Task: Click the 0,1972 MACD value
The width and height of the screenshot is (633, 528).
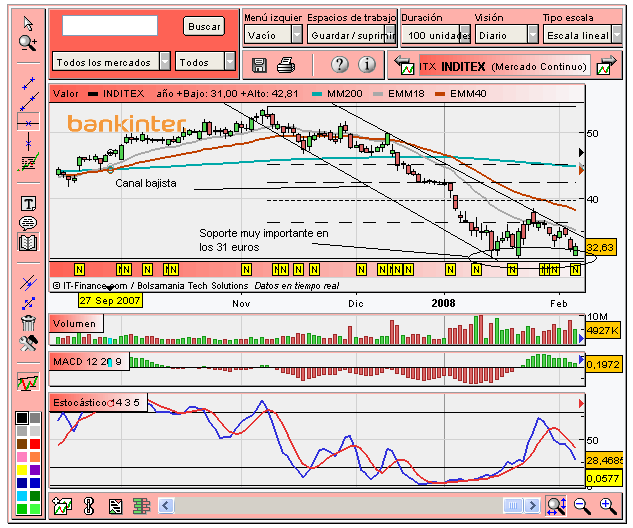Action: 603,365
